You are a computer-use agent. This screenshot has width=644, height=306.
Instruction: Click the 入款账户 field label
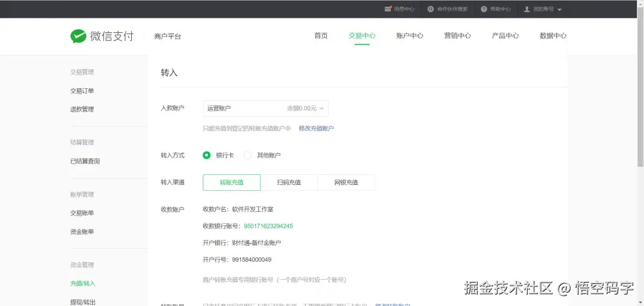(x=172, y=108)
